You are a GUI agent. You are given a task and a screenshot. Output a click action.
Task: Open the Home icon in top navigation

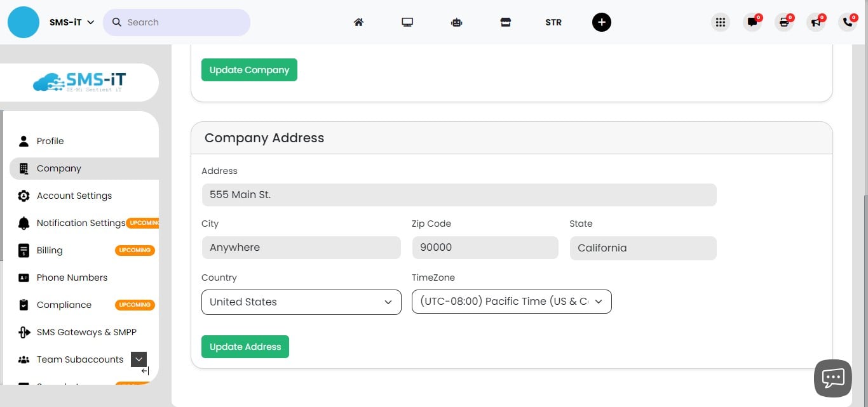tap(358, 22)
